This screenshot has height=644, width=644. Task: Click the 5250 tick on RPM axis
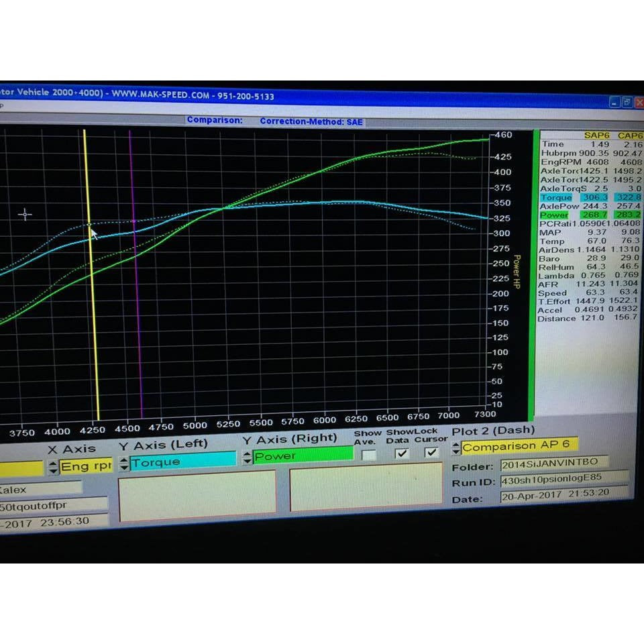click(228, 424)
